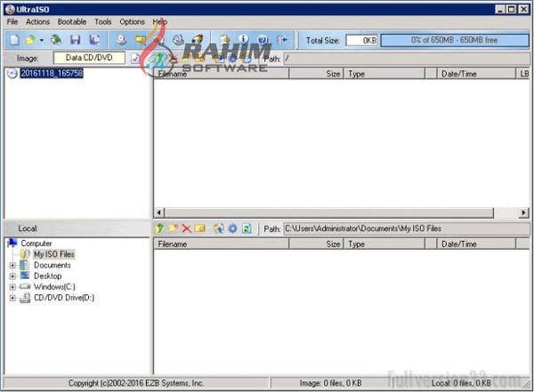Click the Open CD/DVD toolbar icon
Screen dimensions: 534x392
click(56, 40)
